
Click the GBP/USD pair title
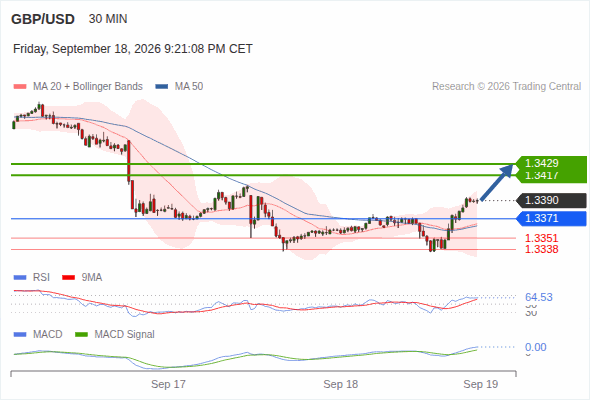tap(43, 19)
